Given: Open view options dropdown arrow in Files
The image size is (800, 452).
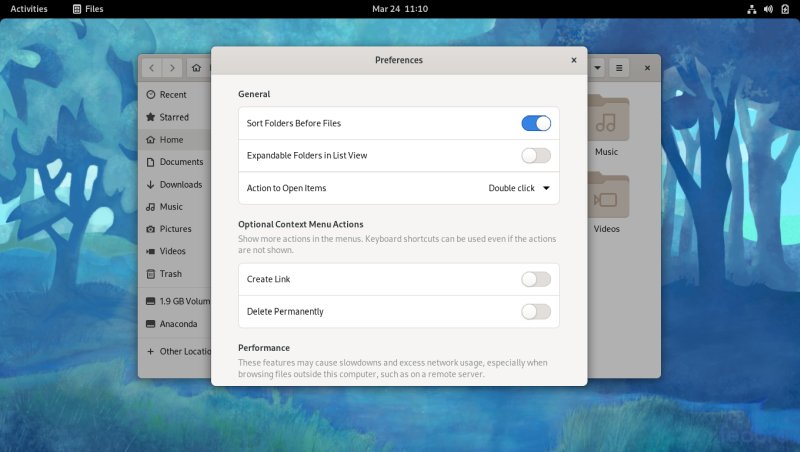Looking at the screenshot, I should click(597, 68).
